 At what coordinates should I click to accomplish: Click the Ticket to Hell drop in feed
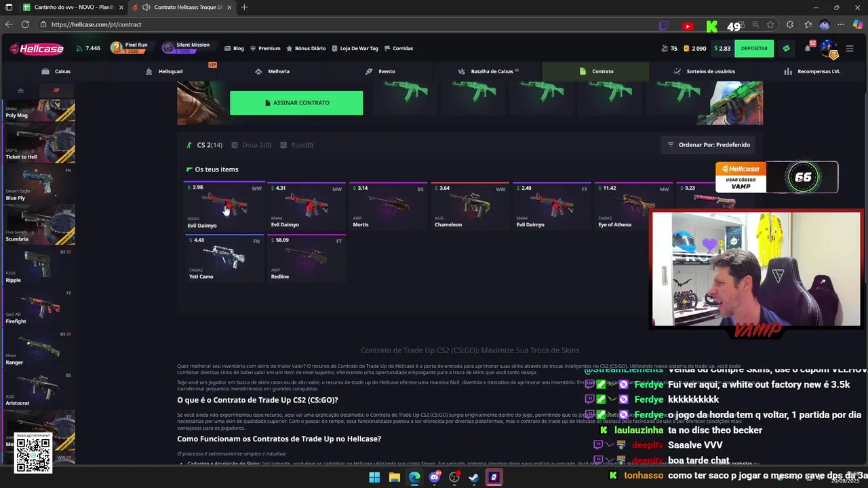click(x=38, y=142)
